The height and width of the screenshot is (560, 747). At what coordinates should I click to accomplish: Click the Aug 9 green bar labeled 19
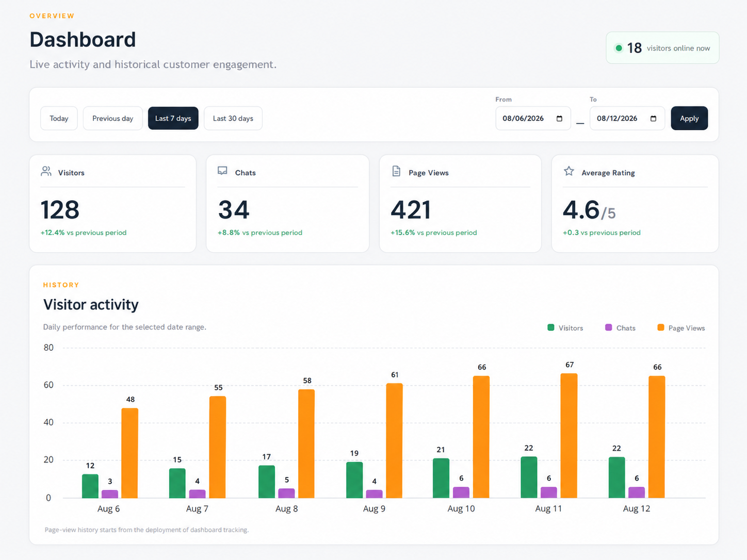pyautogui.click(x=354, y=480)
